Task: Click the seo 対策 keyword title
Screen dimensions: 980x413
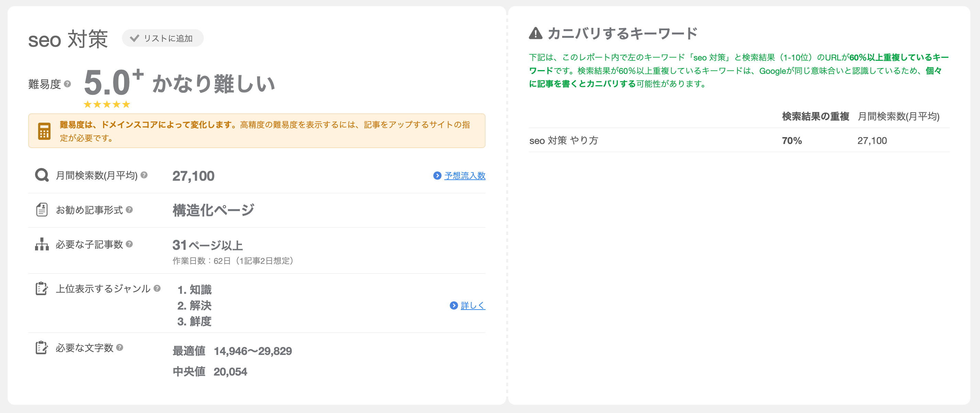Action: pos(68,39)
